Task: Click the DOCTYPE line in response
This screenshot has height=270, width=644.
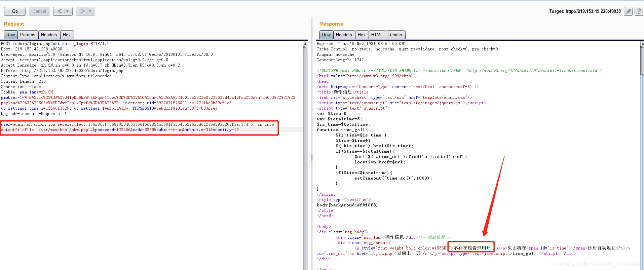Action: point(459,71)
